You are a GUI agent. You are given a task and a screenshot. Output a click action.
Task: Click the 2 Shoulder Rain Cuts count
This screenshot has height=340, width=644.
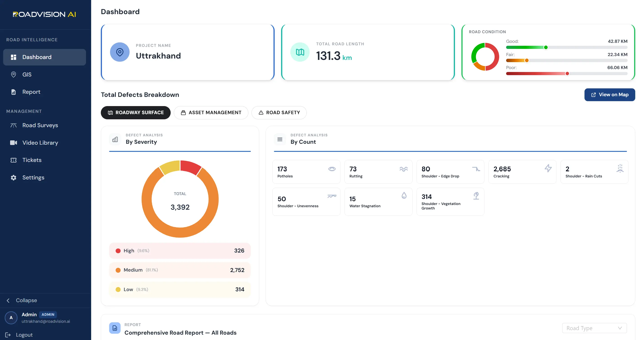pyautogui.click(x=567, y=169)
